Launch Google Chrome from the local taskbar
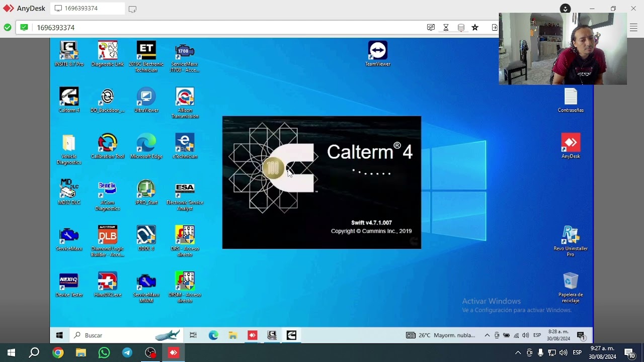The image size is (644, 362). point(58,353)
